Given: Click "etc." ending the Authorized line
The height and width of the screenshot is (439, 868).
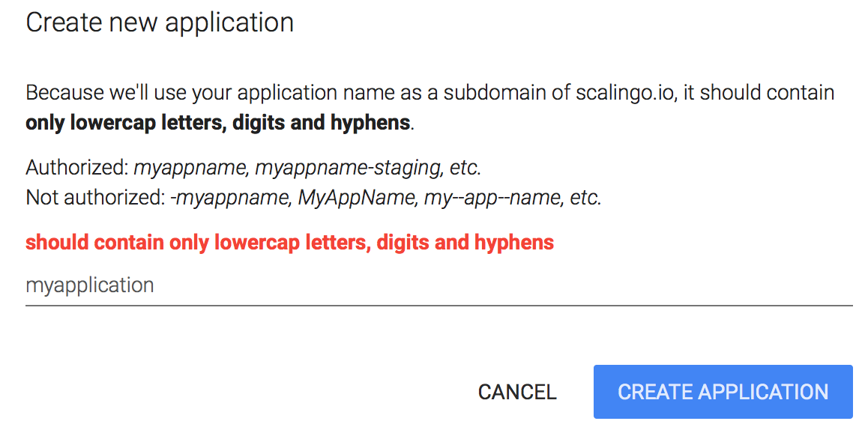Looking at the screenshot, I should [x=464, y=168].
